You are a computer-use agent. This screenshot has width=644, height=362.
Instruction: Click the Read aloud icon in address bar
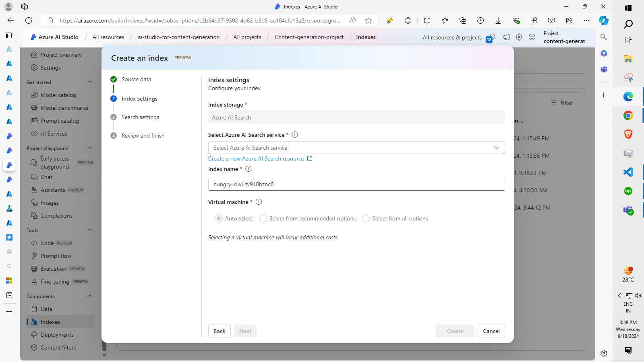coord(352,21)
